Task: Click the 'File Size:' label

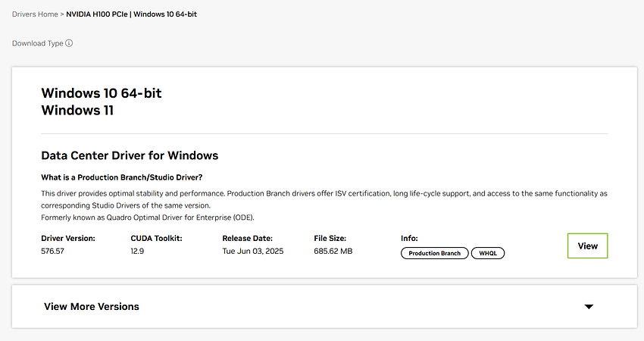Action: 330,238
